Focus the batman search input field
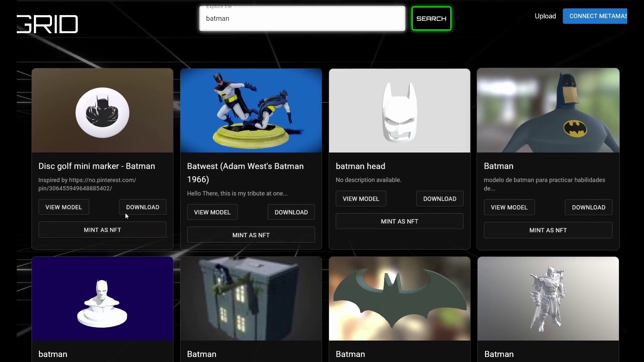 click(x=302, y=18)
